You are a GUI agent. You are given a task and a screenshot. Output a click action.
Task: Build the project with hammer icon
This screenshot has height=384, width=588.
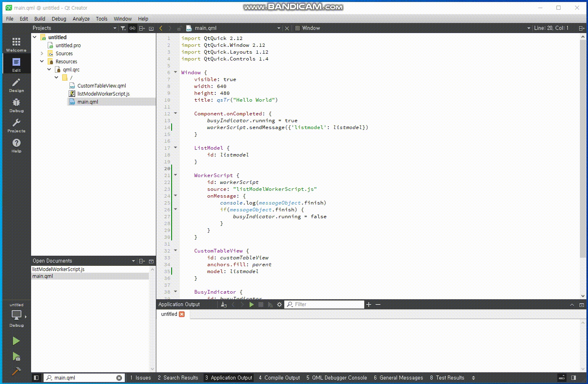point(16,371)
